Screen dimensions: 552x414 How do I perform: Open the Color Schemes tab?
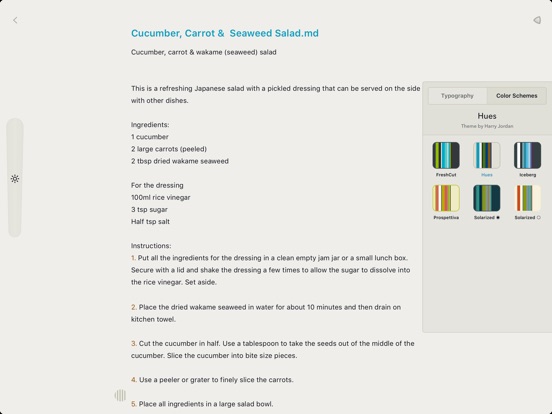click(516, 96)
